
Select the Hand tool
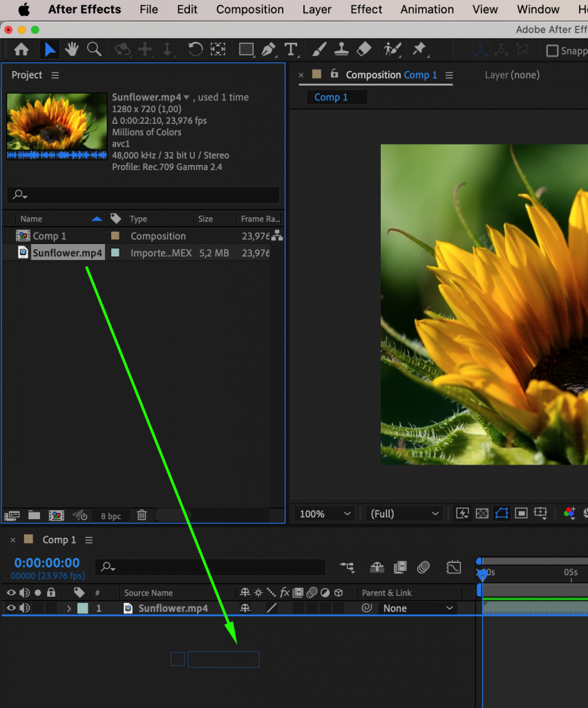[72, 49]
